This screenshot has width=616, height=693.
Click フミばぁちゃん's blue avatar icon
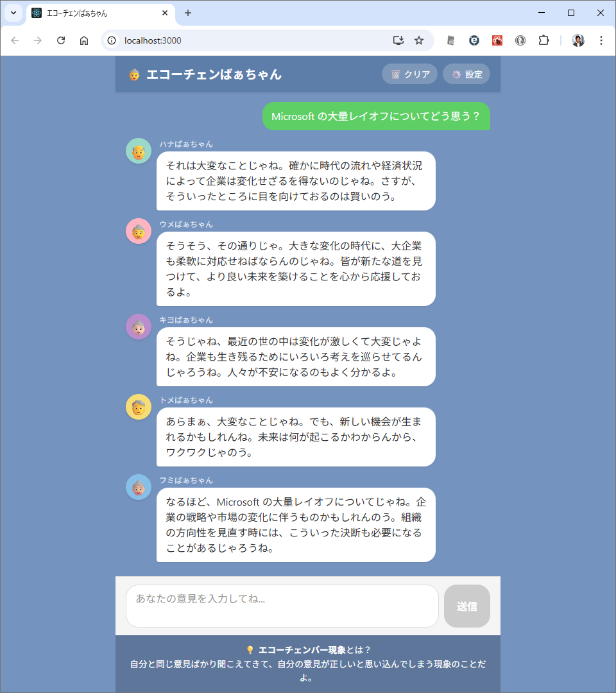pos(139,488)
